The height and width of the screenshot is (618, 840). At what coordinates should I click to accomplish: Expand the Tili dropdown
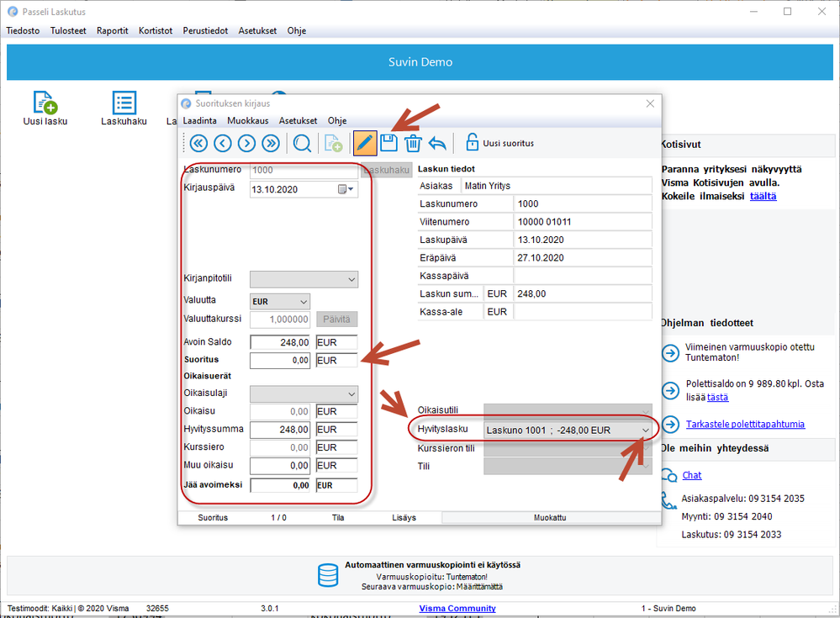tap(646, 467)
